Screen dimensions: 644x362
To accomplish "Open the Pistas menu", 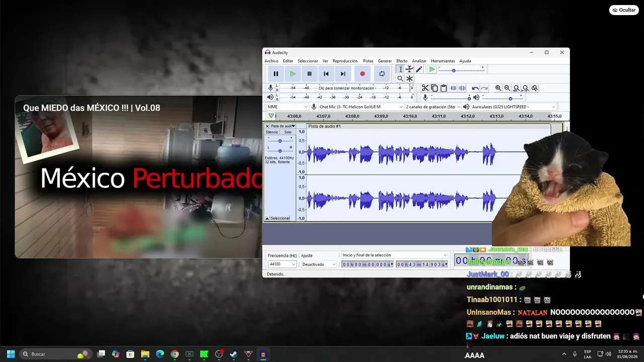I will [368, 61].
